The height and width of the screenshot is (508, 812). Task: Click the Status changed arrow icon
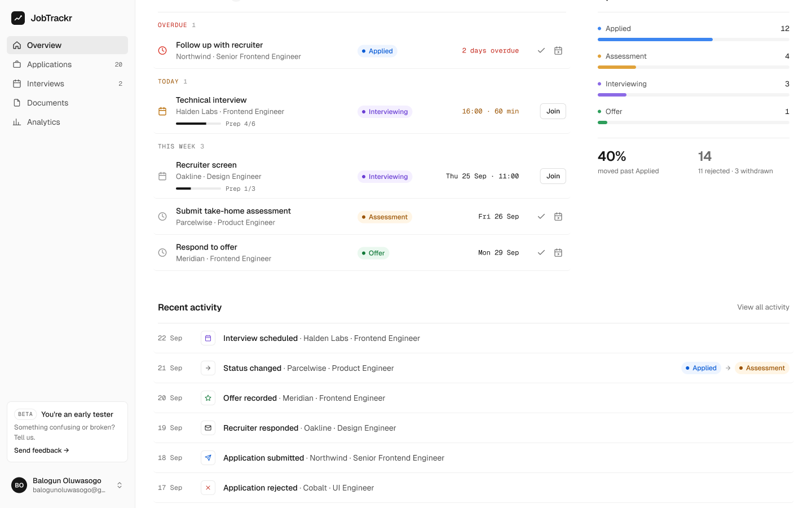click(x=208, y=368)
